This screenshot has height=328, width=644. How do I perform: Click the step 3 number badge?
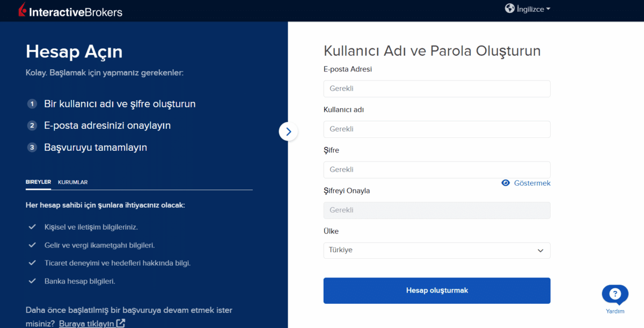[32, 147]
